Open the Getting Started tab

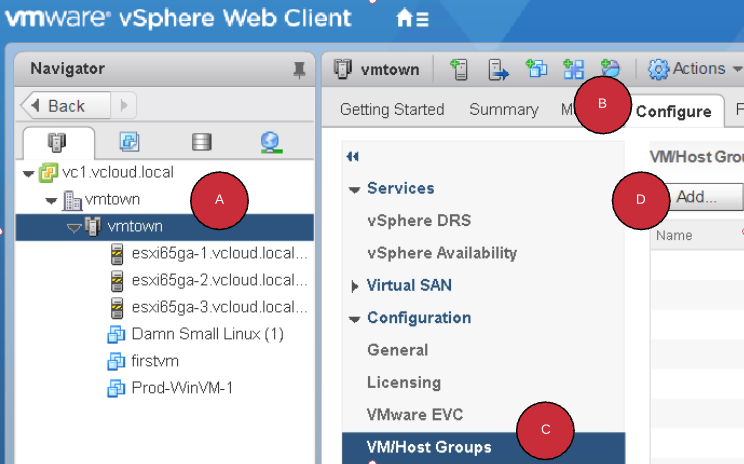pyautogui.click(x=392, y=110)
